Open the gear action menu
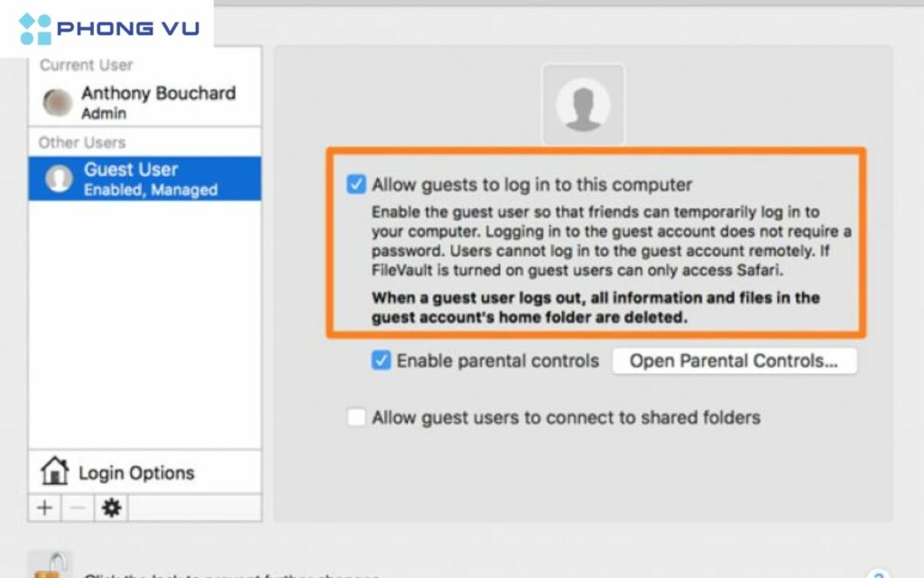The width and height of the screenshot is (924, 578). [x=111, y=508]
